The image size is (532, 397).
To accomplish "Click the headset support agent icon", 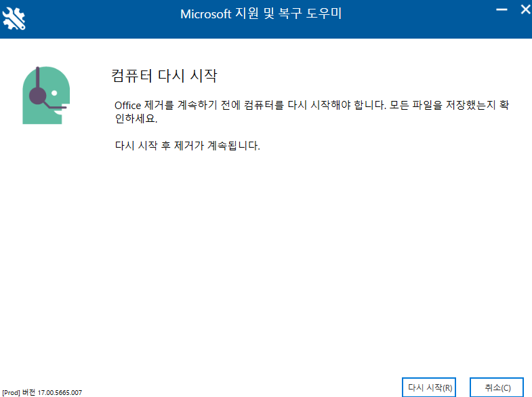I will (46, 96).
